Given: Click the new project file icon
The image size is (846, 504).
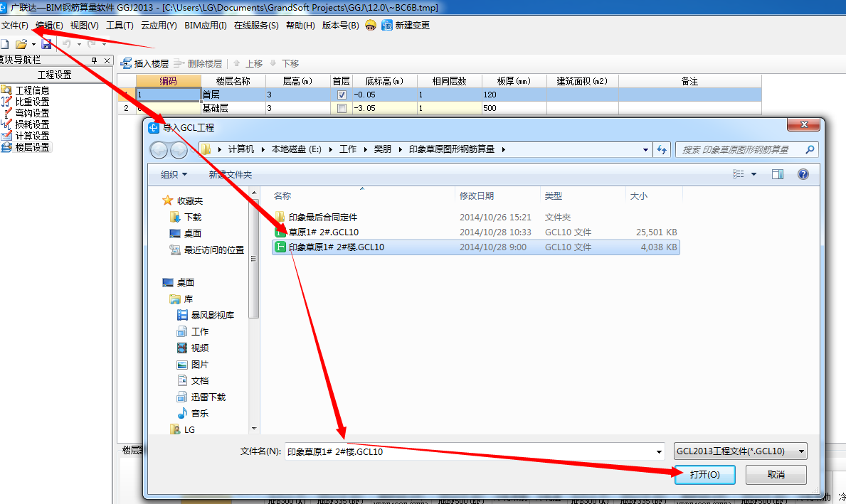Looking at the screenshot, I should pyautogui.click(x=5, y=44).
